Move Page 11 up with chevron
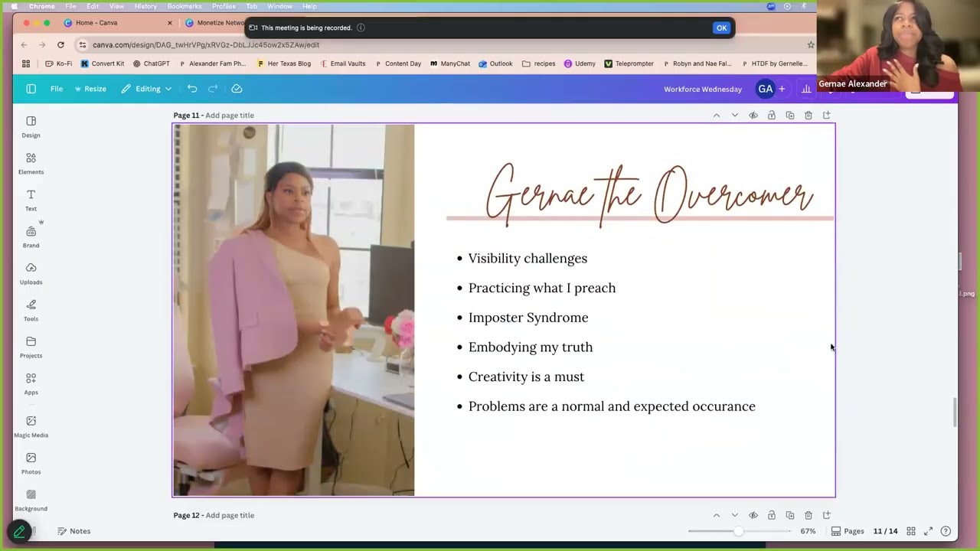 (717, 116)
